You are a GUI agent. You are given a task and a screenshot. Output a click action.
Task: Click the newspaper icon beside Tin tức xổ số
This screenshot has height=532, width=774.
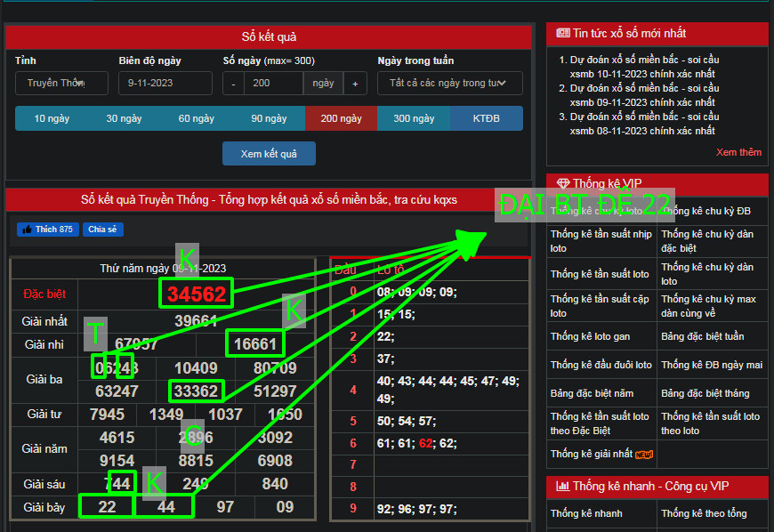pos(562,34)
